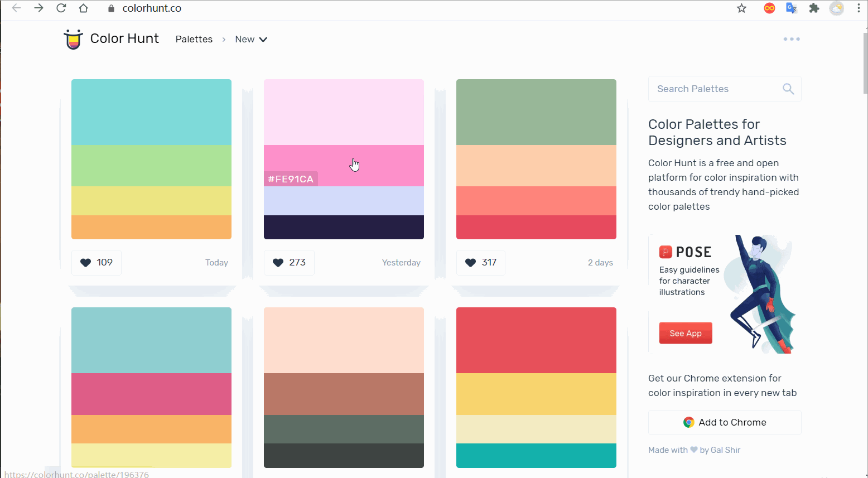Click the Add to Chrome button
Viewport: 868px width, 478px height.
click(725, 422)
